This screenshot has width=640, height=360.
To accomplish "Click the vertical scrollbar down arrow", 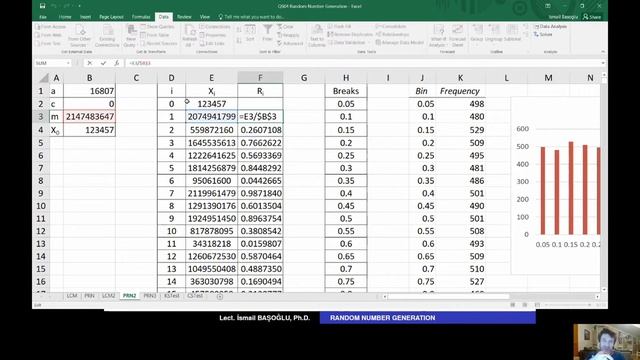I will [603, 289].
